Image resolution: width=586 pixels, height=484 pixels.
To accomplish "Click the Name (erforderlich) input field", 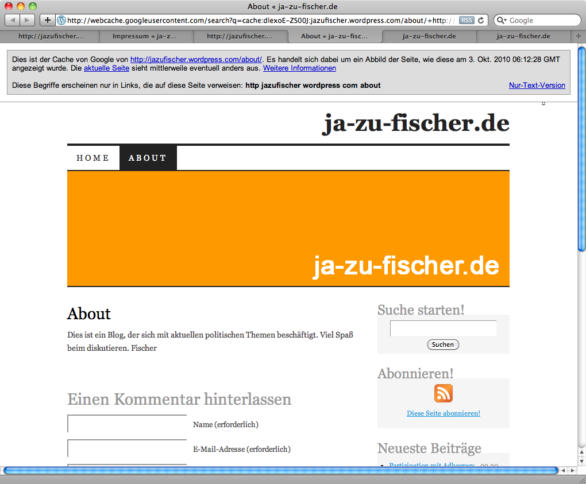I will pos(127,423).
